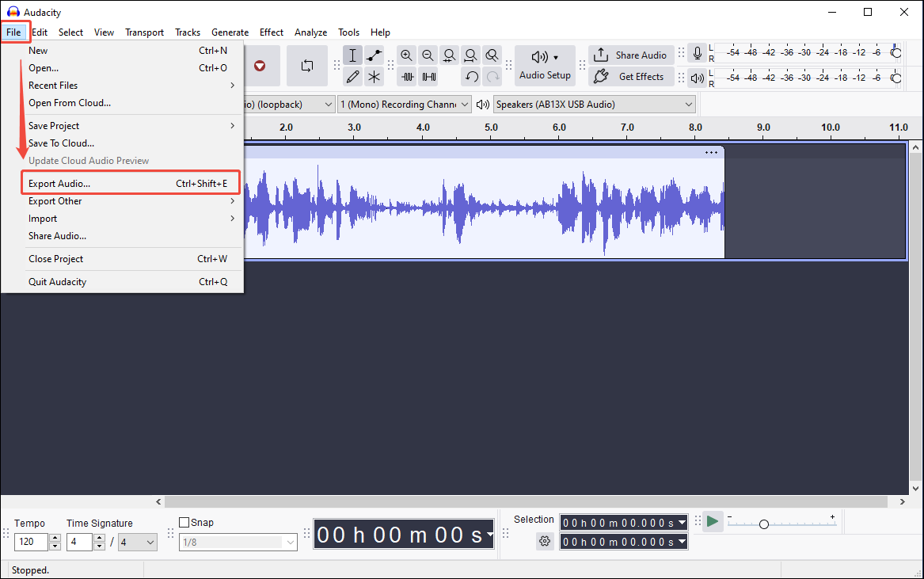Screen dimensions: 924x579
Task: Choose Open From Cloud...
Action: [131, 103]
